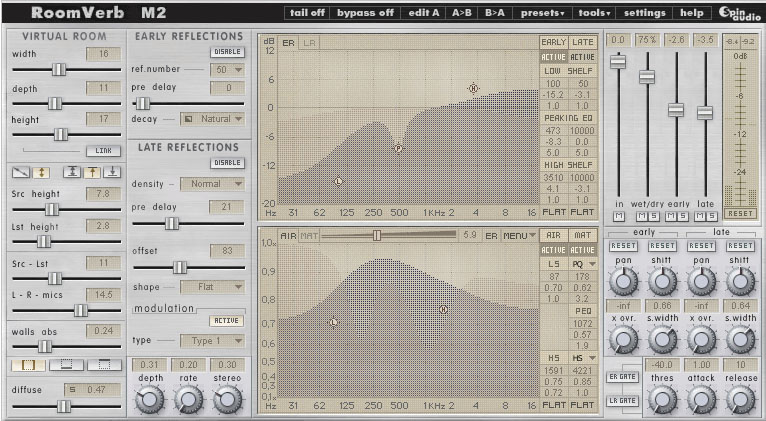The image size is (766, 421).
Task: Click the H high shelf node in ER graph
Action: tap(473, 88)
